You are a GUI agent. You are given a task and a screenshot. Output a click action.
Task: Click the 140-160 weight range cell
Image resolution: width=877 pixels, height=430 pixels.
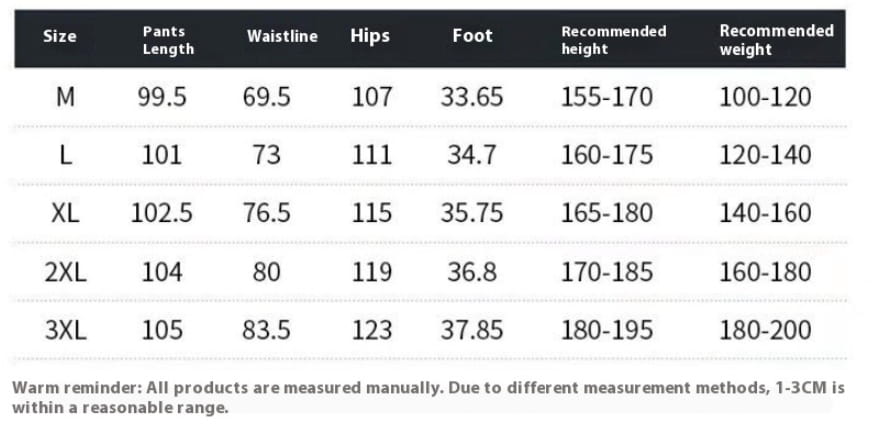[765, 213]
